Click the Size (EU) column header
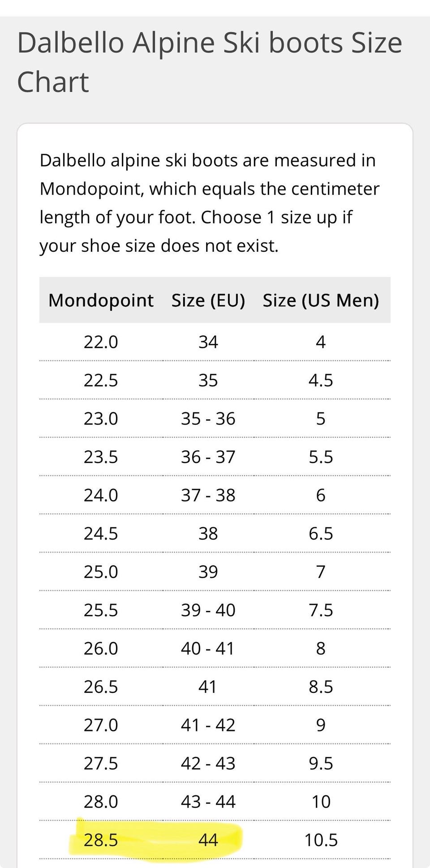 (208, 300)
